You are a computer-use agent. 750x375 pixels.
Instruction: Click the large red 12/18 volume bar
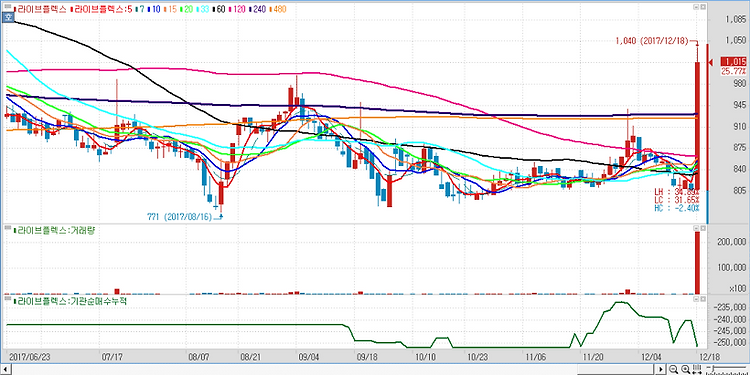pyautogui.click(x=697, y=263)
